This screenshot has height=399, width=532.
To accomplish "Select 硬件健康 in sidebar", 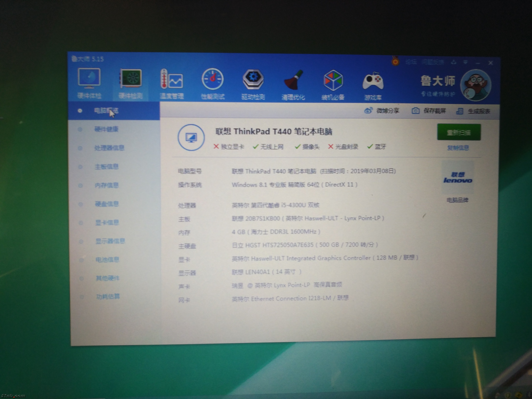I will 106,129.
